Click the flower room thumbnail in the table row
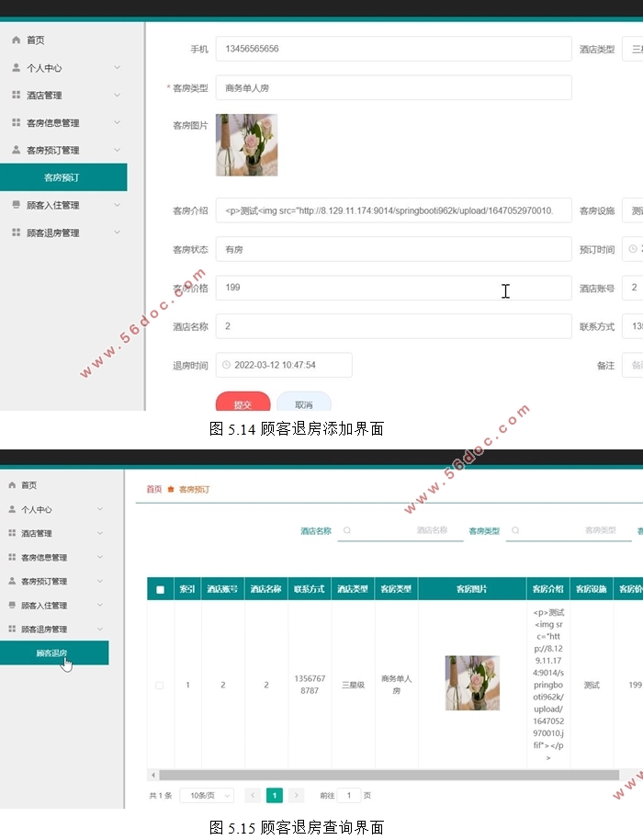This screenshot has width=643, height=840. click(472, 683)
